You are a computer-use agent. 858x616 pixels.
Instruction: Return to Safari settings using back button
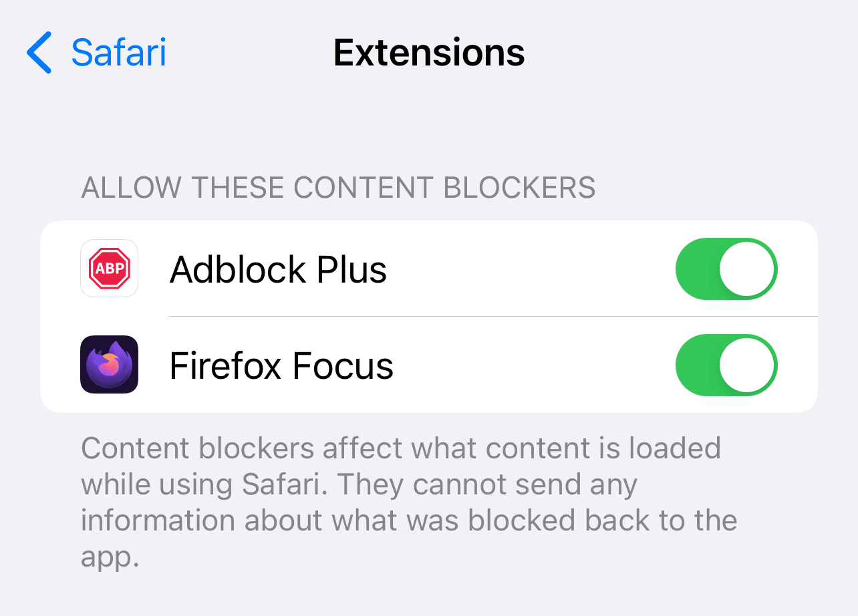click(96, 53)
